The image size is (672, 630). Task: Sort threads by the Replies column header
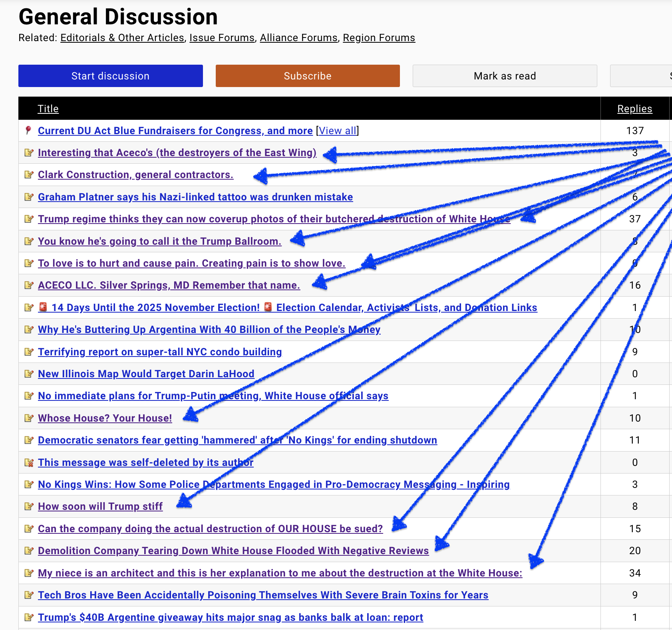coord(634,109)
